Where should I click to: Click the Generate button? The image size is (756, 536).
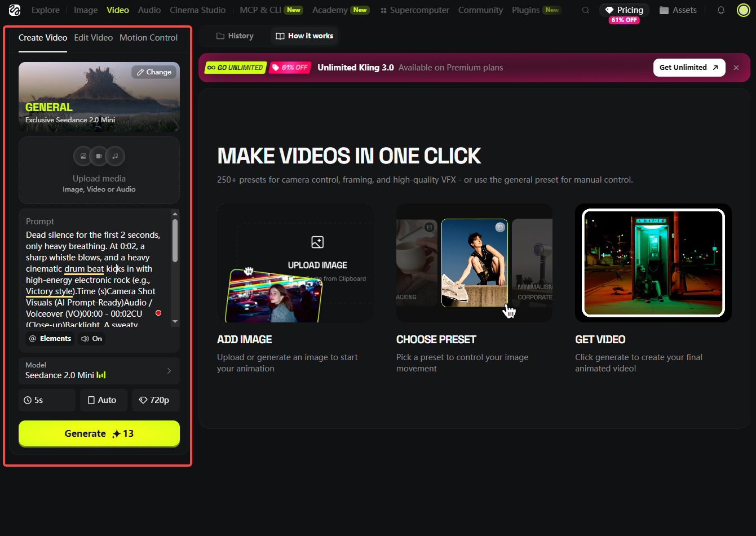click(x=99, y=434)
